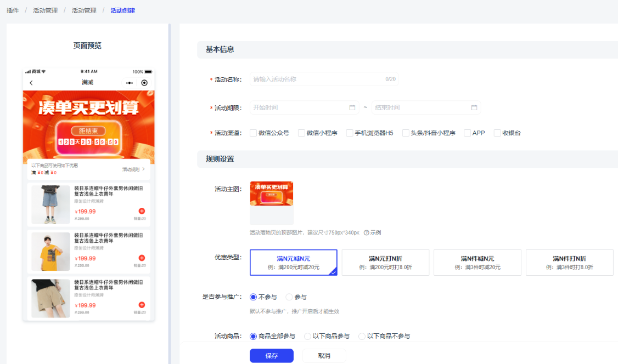The height and width of the screenshot is (364, 618).
Task: Tap the mini-program three-dots menu icon
Action: (130, 83)
